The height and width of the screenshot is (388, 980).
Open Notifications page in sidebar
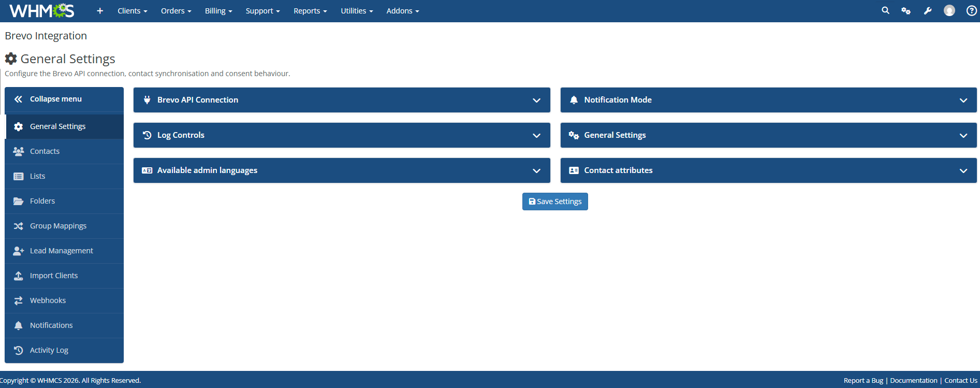click(64, 325)
